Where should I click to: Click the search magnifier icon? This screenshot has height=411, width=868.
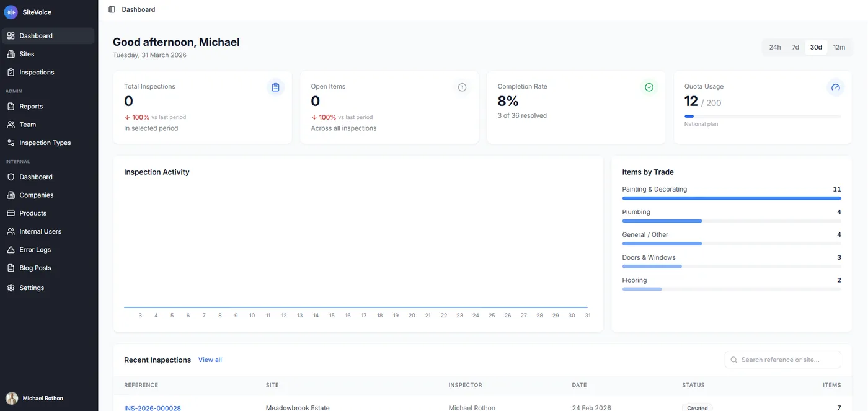(734, 360)
